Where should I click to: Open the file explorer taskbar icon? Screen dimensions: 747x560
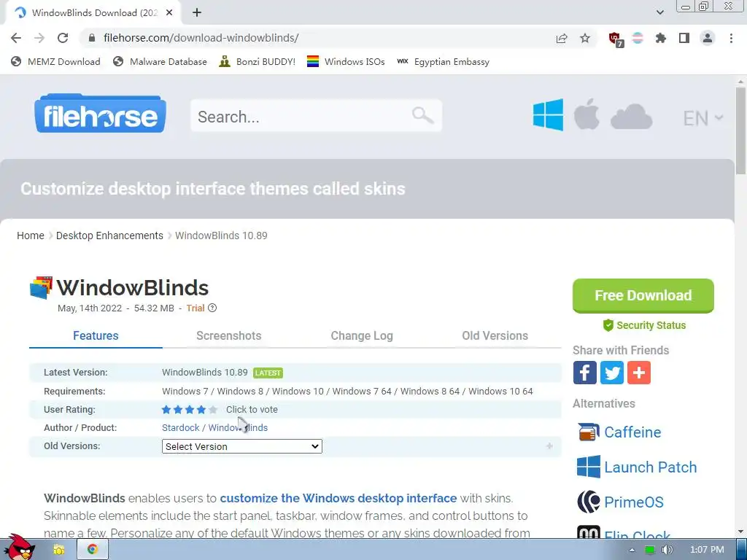coord(59,550)
